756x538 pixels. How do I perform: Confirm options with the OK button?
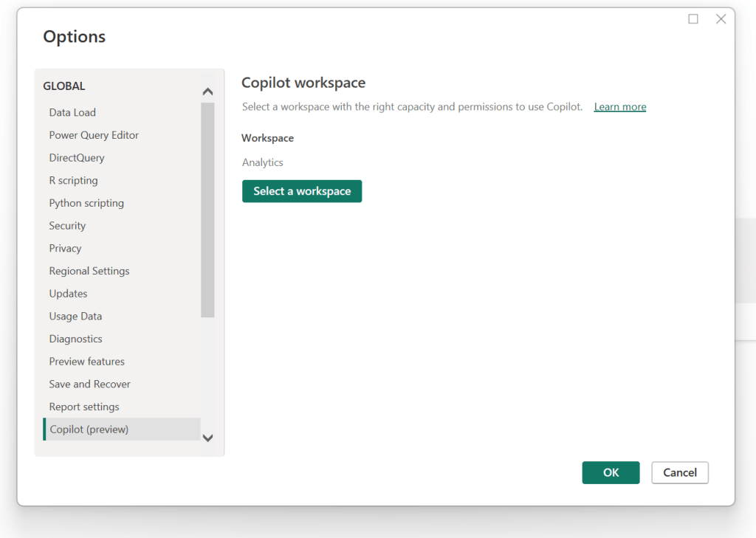point(611,472)
